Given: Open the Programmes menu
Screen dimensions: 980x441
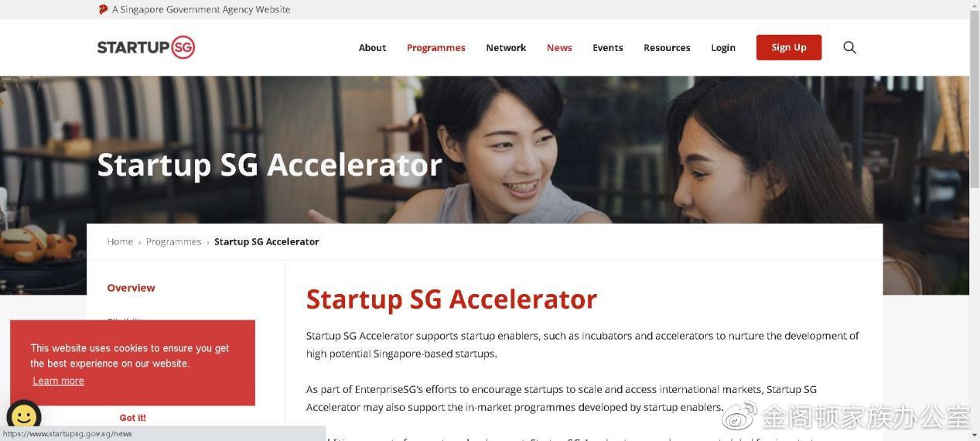Looking at the screenshot, I should pyautogui.click(x=436, y=47).
